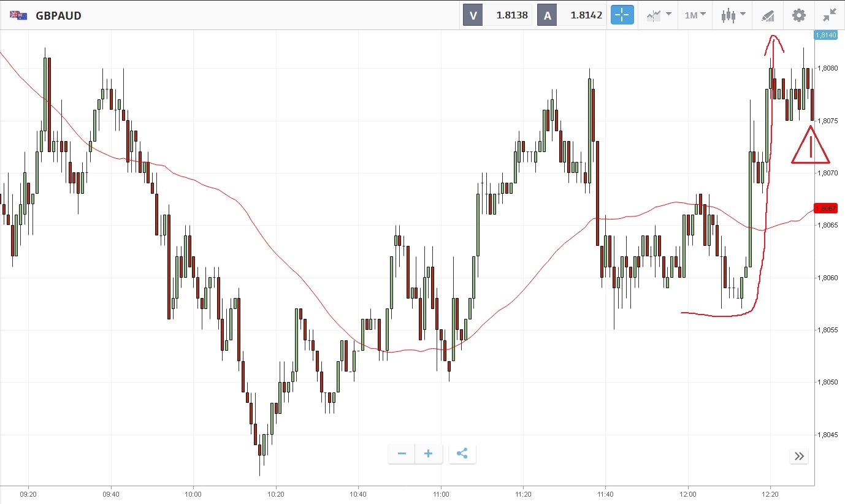
Task: Click the red 1,8067 moving average label
Action: [825, 208]
